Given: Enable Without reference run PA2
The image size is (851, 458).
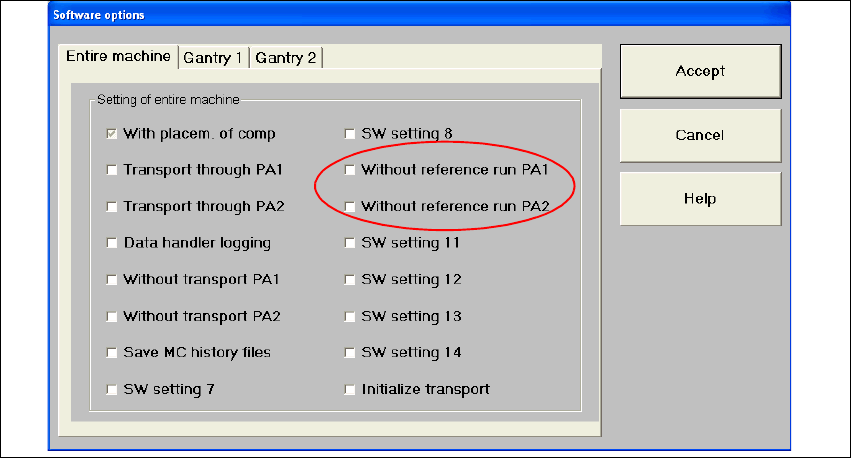Looking at the screenshot, I should click(350, 207).
